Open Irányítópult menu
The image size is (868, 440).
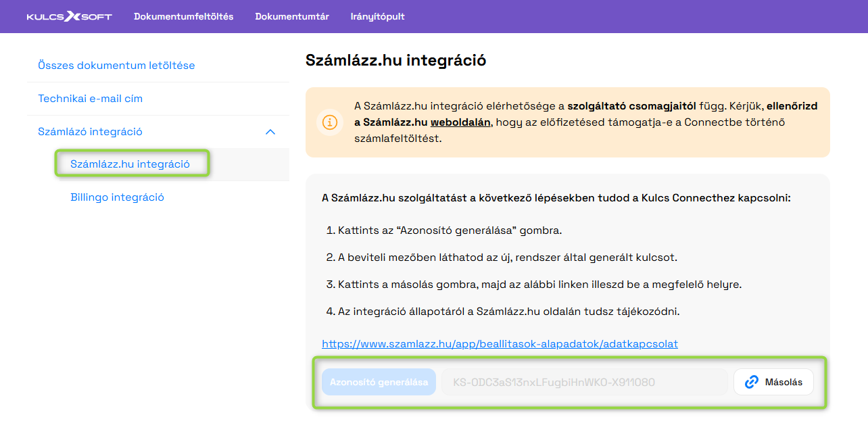[x=378, y=16]
